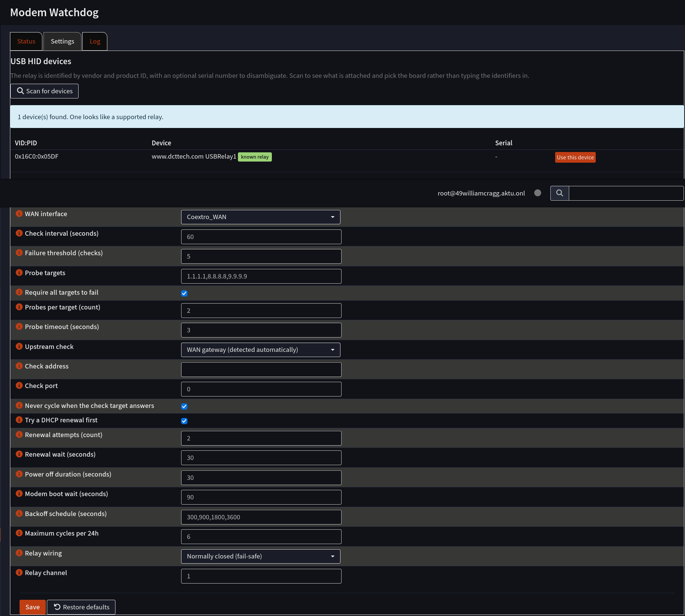Click info icon for Probes per target
This screenshot has height=616, width=685.
click(x=19, y=307)
